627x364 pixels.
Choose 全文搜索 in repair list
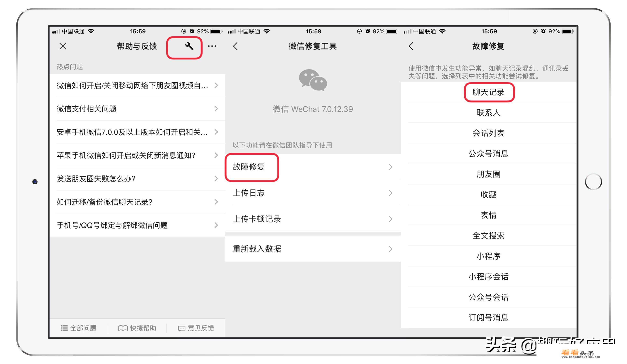coord(489,236)
